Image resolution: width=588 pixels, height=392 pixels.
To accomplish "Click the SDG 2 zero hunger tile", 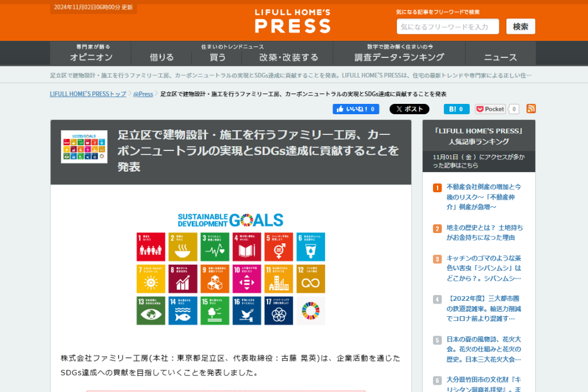I will coord(183,247).
